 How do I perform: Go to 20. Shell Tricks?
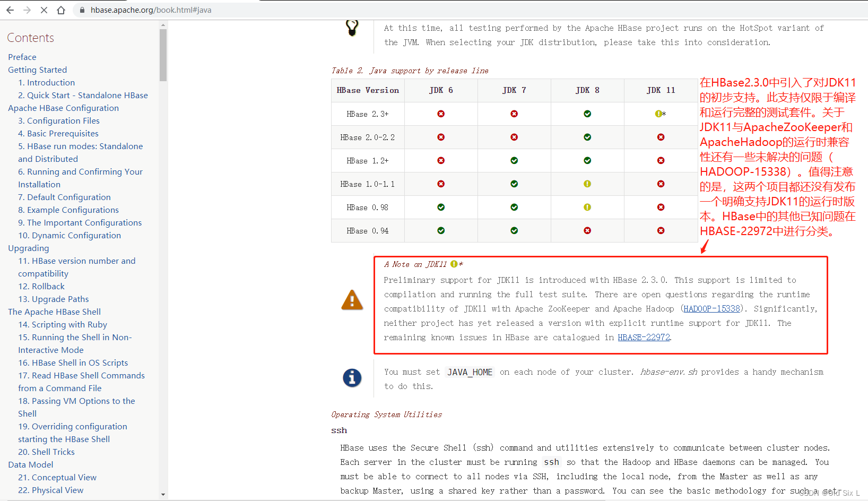click(46, 452)
